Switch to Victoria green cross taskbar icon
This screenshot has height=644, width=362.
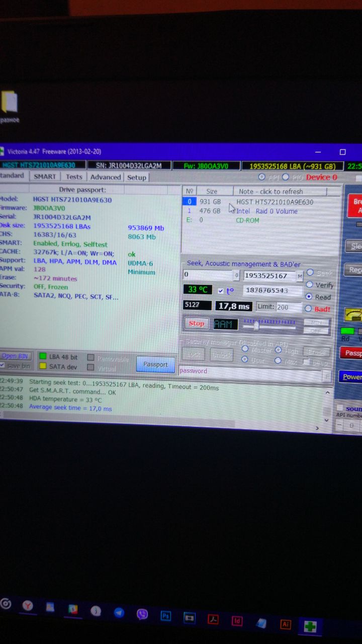click(310, 626)
